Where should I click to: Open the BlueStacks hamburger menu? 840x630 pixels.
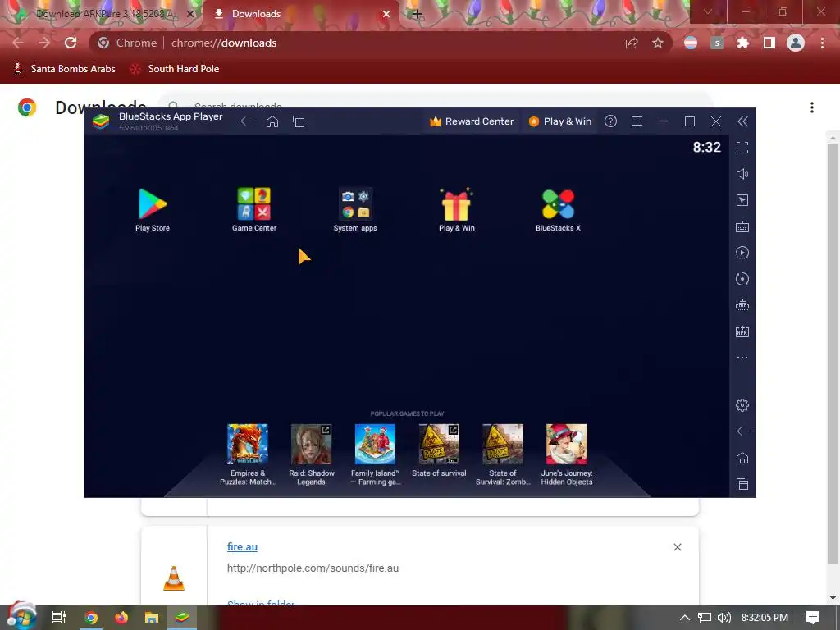(637, 121)
